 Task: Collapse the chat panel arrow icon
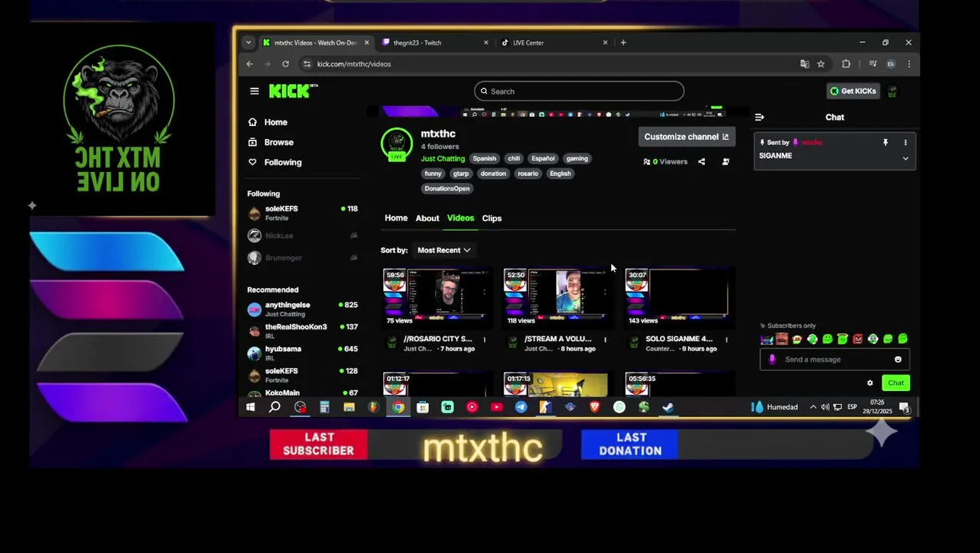[759, 118]
